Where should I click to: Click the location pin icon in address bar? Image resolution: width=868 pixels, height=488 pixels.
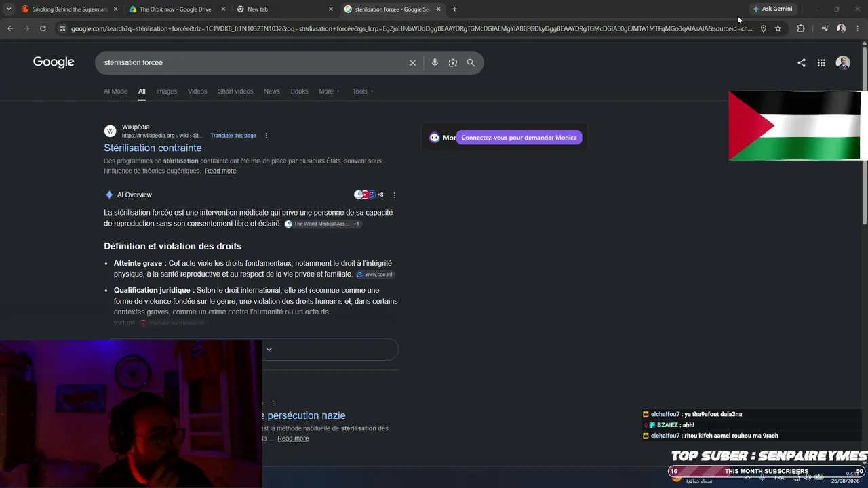(x=763, y=28)
